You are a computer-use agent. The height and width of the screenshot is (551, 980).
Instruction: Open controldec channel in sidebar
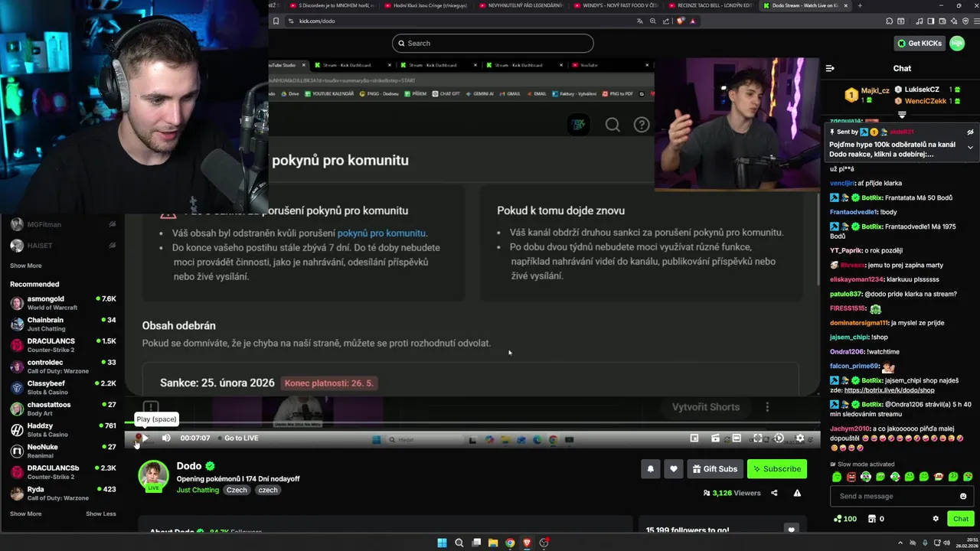pyautogui.click(x=63, y=367)
